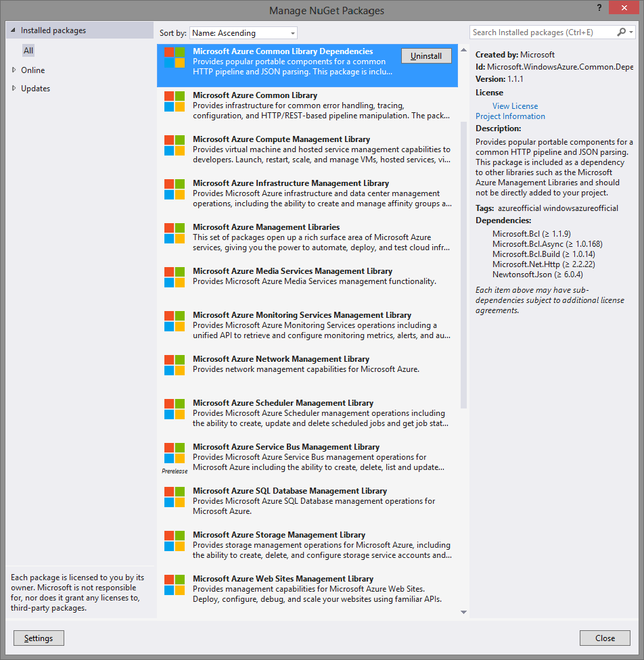644x660 pixels.
Task: Select Microsoft Azure Monitoring Services Management Library title
Action: pos(302,315)
